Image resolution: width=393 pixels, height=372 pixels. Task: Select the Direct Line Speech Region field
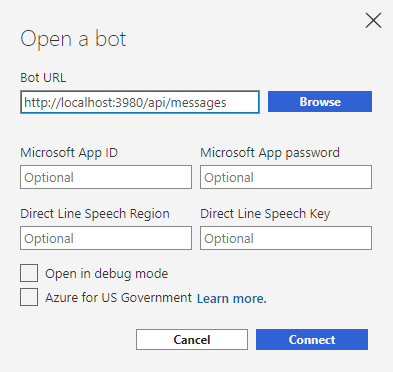tap(106, 238)
